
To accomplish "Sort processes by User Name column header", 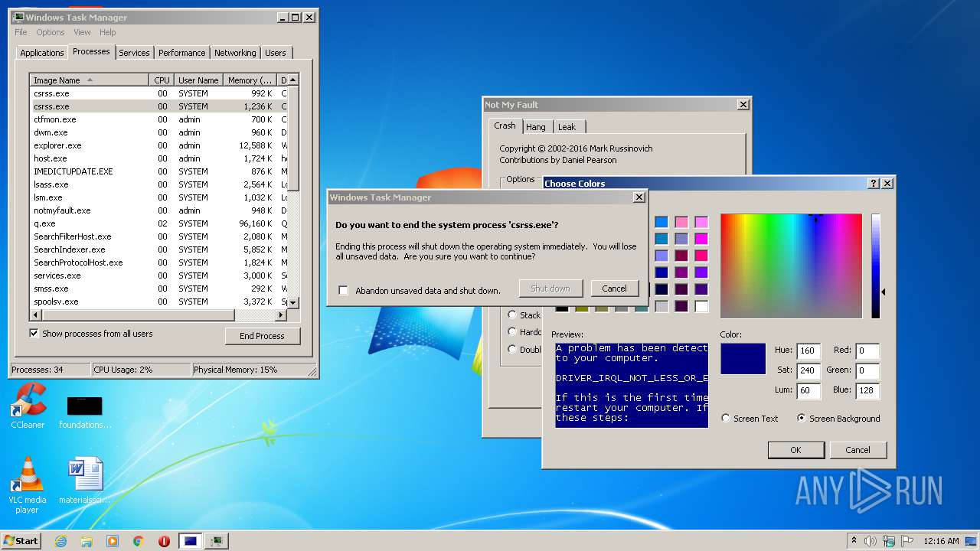I will coord(198,80).
